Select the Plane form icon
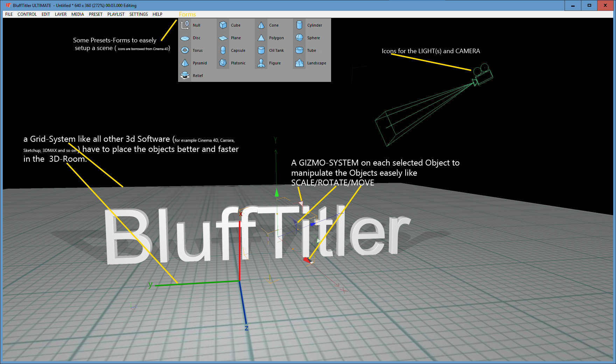This screenshot has width=616, height=364. coord(223,38)
